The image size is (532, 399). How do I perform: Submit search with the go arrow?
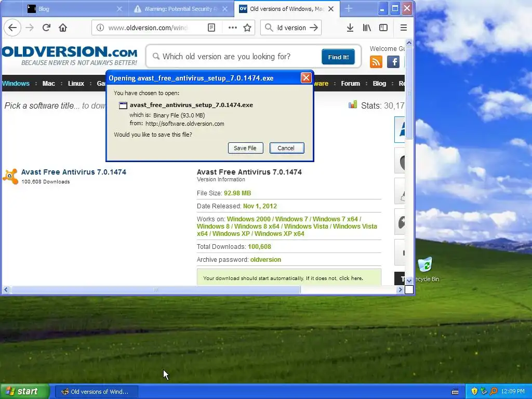pyautogui.click(x=314, y=28)
